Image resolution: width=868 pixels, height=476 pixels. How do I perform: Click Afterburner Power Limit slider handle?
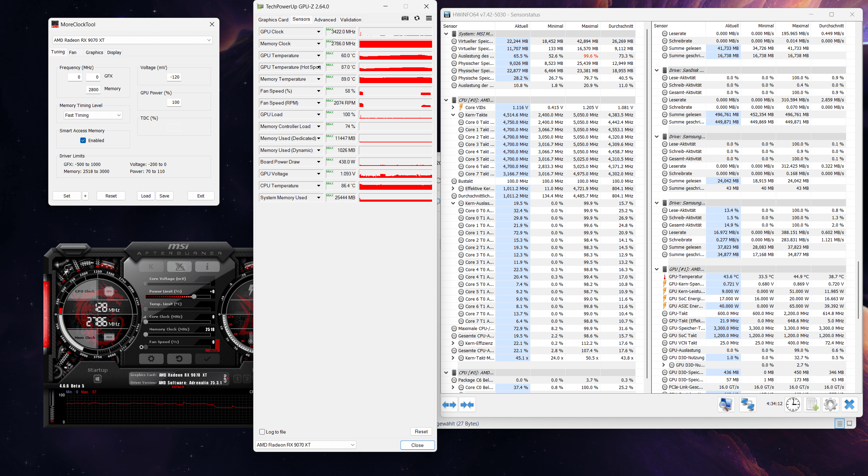(x=194, y=297)
